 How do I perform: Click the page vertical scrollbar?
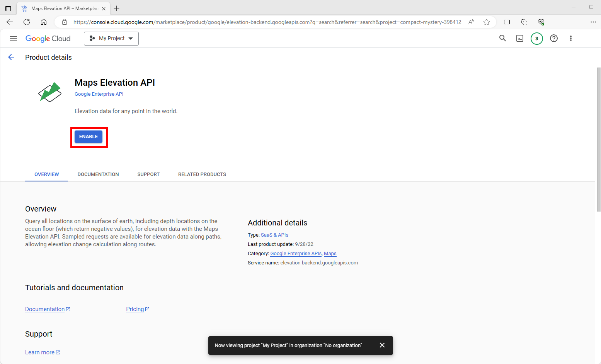tap(599, 139)
